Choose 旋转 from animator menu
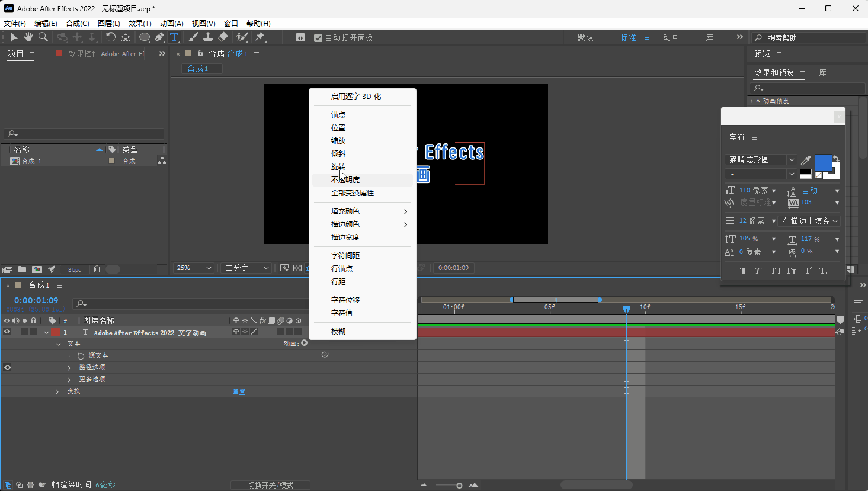868x491 pixels. pos(338,167)
